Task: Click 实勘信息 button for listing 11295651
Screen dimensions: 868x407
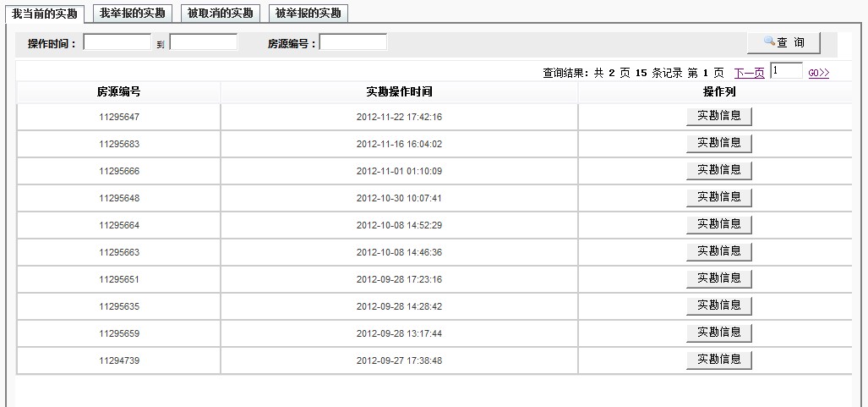Action: pyautogui.click(x=719, y=279)
